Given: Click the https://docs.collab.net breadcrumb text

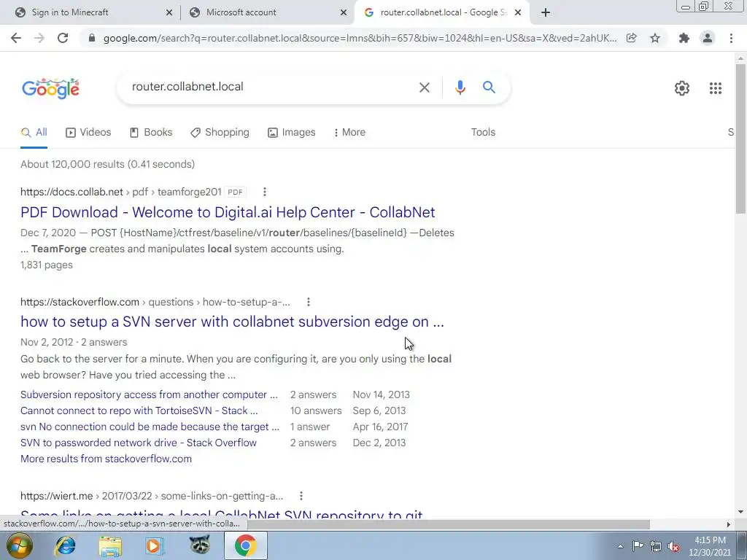Looking at the screenshot, I should [x=71, y=192].
